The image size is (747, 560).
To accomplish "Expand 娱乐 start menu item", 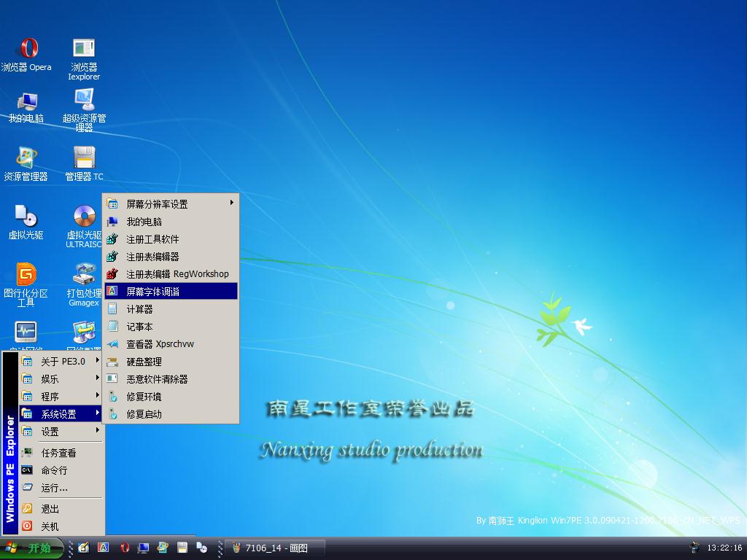I will click(61, 379).
